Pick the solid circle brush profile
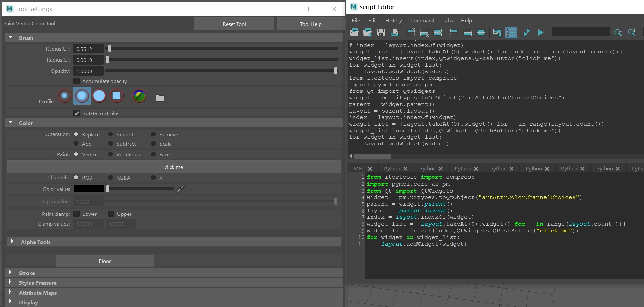The width and height of the screenshot is (644, 307). [x=99, y=96]
